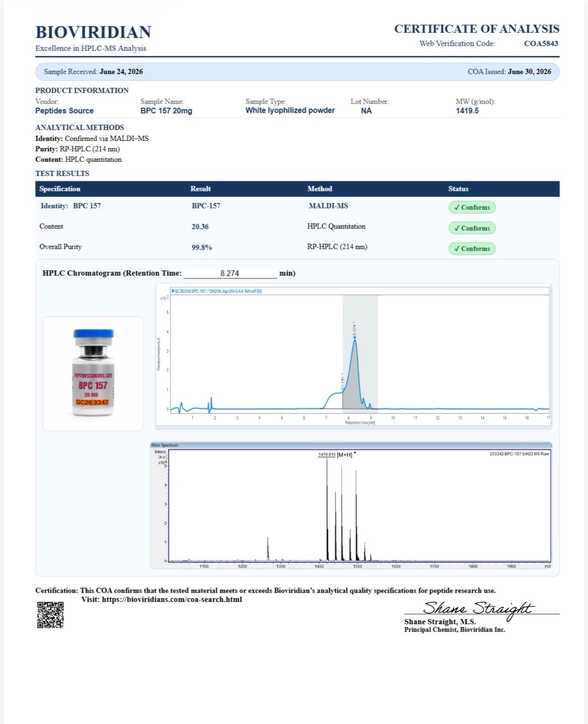Click the QR code near the certification text
This screenshot has width=588, height=724.
pos(50,615)
